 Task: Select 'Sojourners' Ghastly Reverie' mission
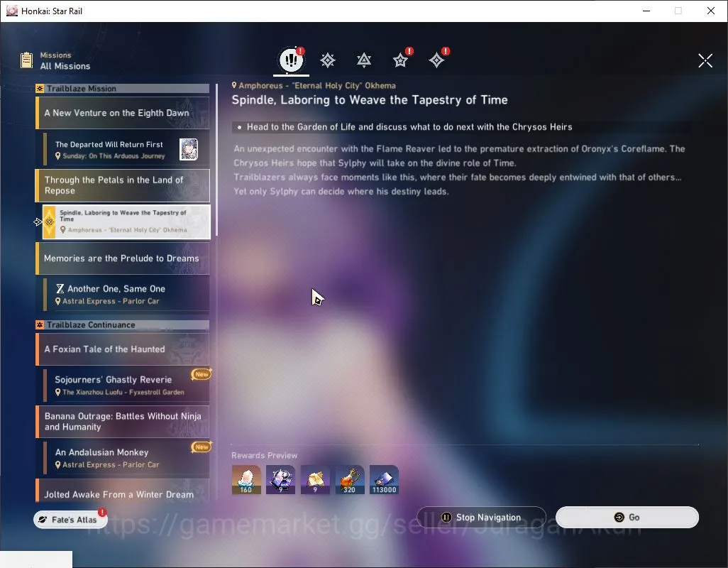click(126, 385)
